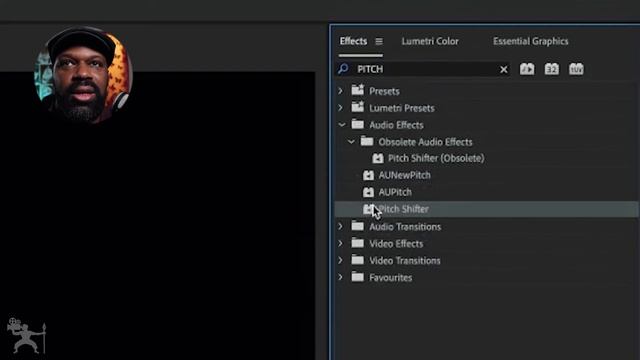Select the Video Transitions label
The height and width of the screenshot is (360, 640).
[404, 260]
